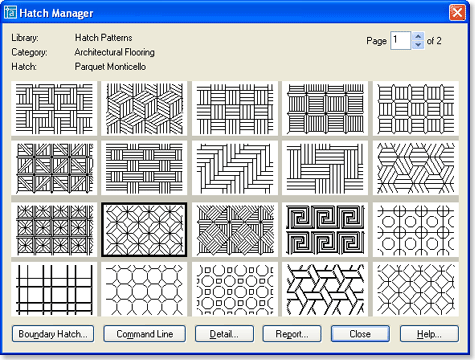Choose the circles on crossed lines hatch

tap(416, 230)
